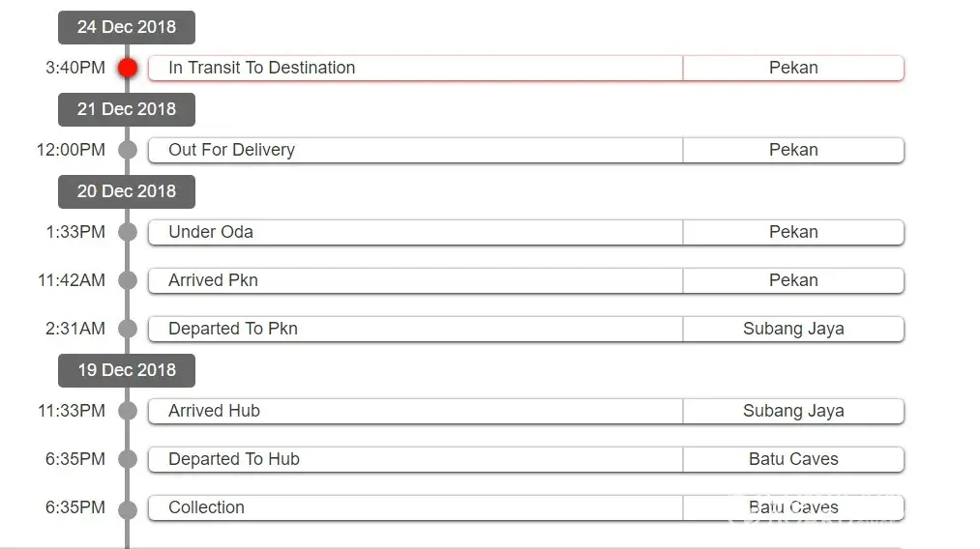Select the timeline dot for 1:33PM
The width and height of the screenshot is (980, 549).
click(128, 232)
